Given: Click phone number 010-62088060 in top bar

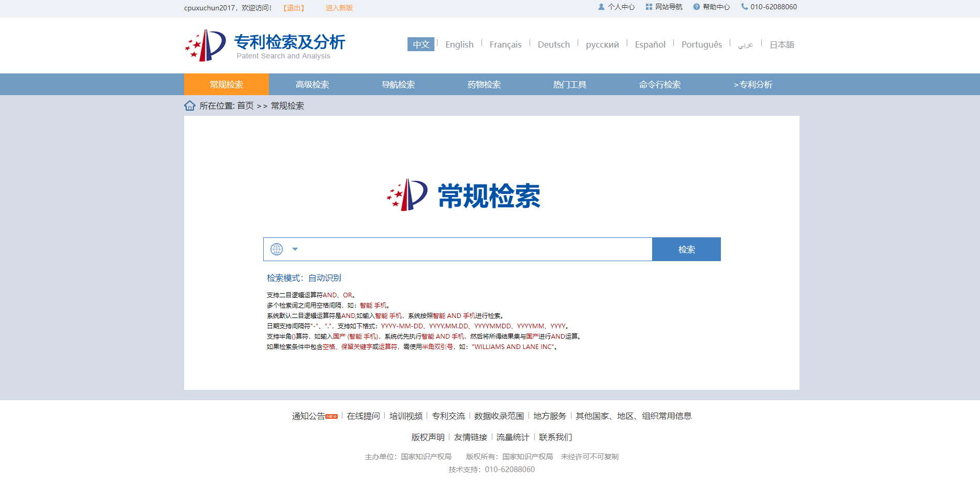Looking at the screenshot, I should click(x=769, y=7).
